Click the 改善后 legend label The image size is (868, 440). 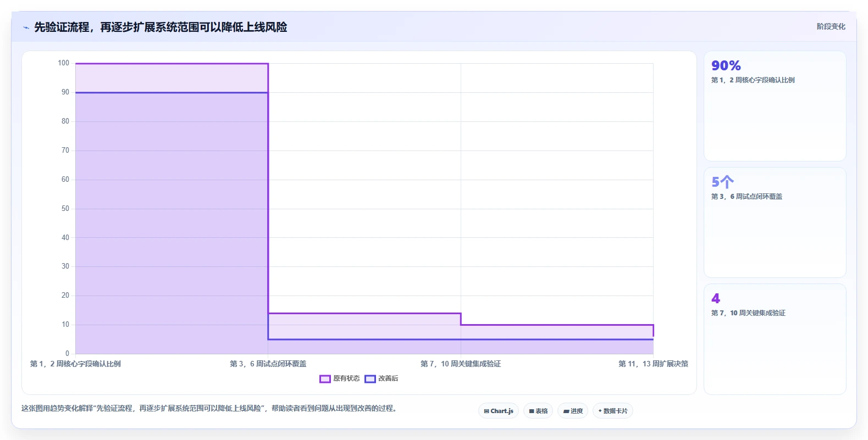click(388, 378)
